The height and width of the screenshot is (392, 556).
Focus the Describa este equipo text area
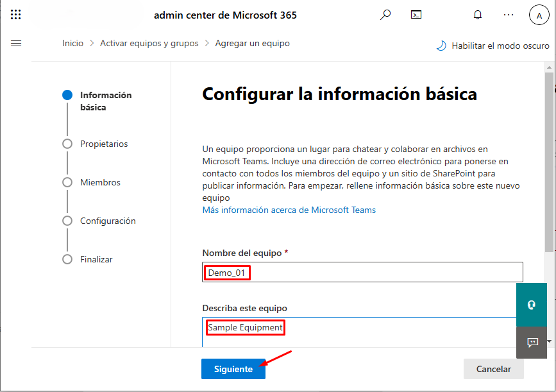point(359,332)
